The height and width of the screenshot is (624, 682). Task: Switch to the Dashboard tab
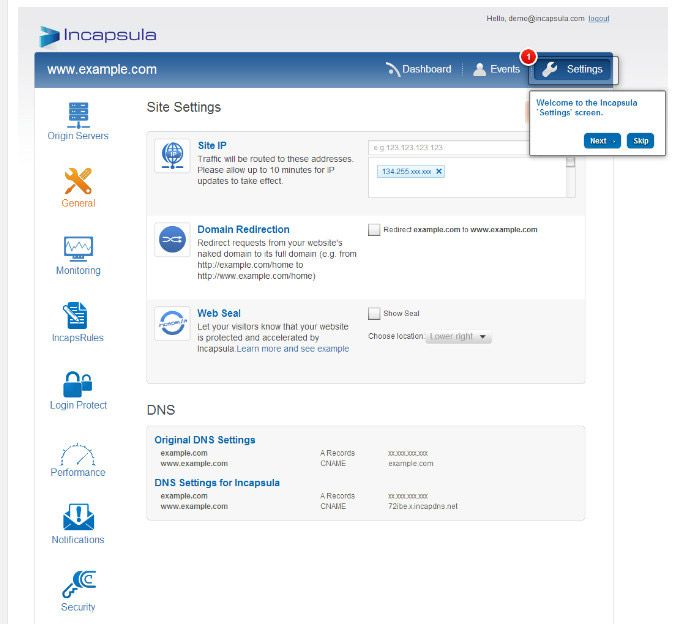[418, 69]
